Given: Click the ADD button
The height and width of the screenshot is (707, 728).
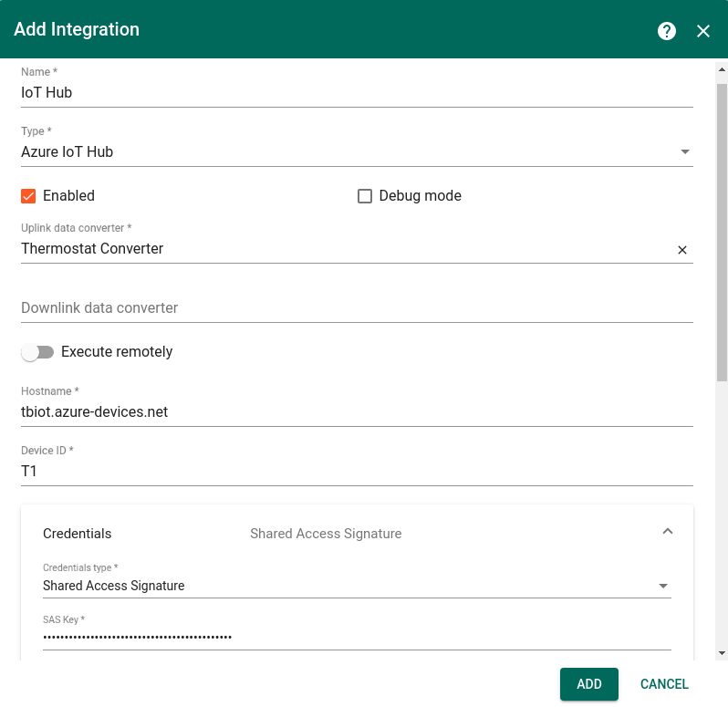Looking at the screenshot, I should [x=588, y=684].
